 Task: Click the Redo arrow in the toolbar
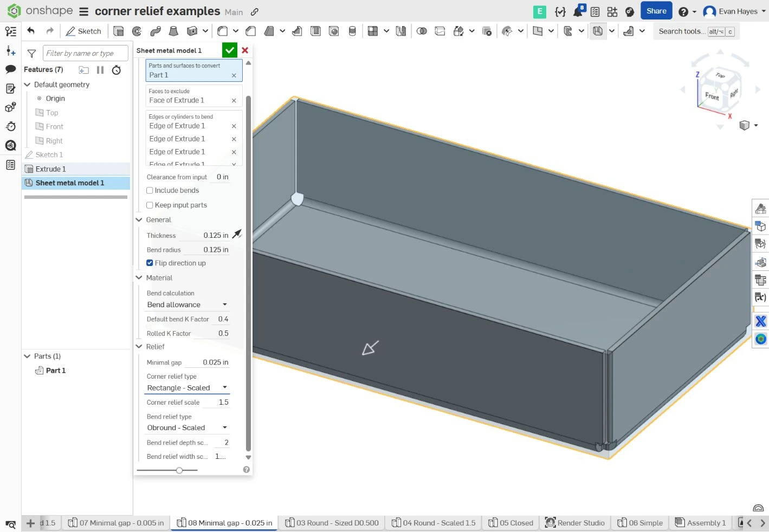coord(50,31)
